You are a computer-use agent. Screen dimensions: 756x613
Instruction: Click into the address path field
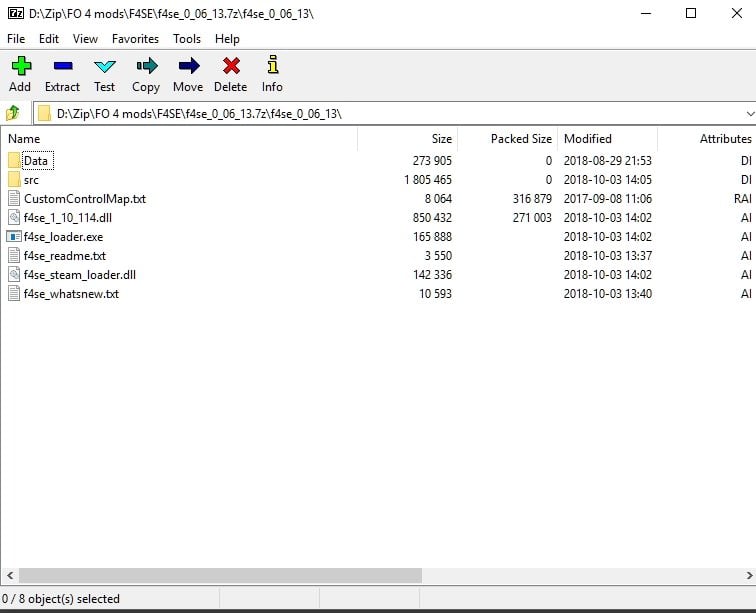[395, 114]
